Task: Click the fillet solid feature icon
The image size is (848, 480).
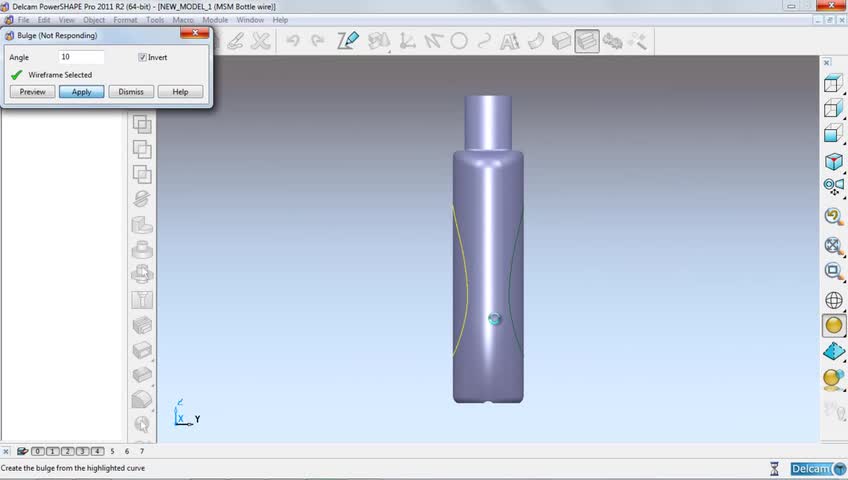Action: pos(142,400)
